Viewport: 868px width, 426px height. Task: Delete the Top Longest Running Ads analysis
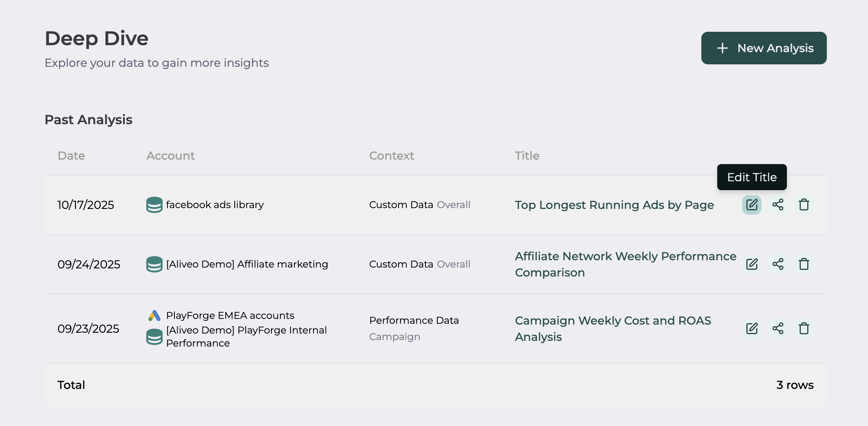(x=804, y=205)
